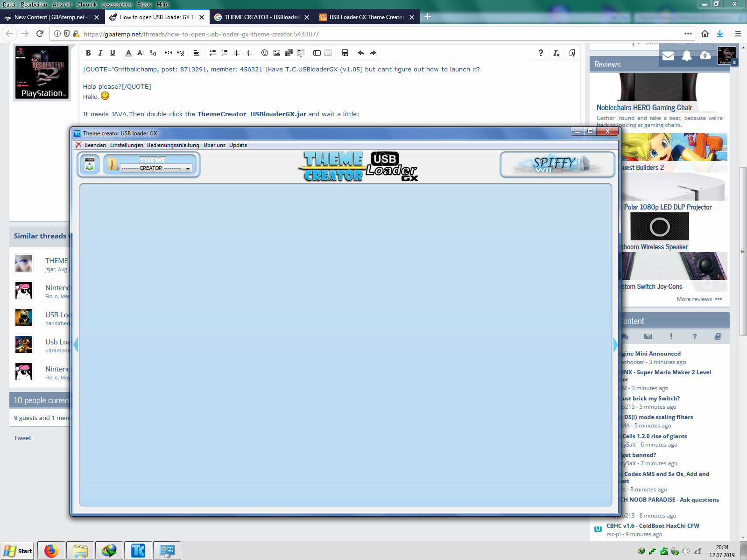Viewport: 747px width, 560px height.
Task: Click the right blue arrow in Theme creator
Action: (615, 345)
